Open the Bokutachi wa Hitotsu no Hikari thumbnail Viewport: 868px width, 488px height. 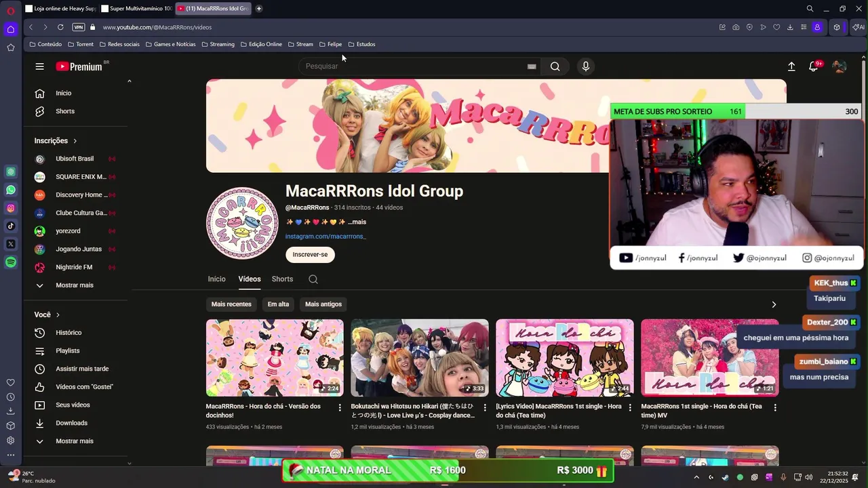420,358
